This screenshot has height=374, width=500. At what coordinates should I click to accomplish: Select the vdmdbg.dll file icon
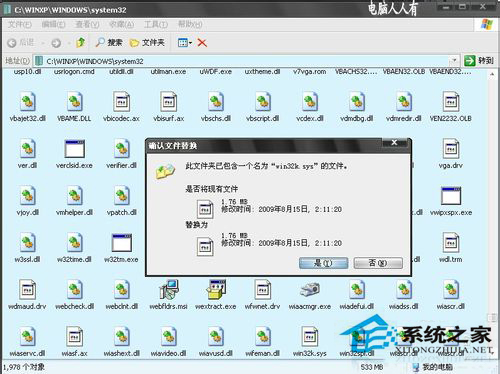357,101
